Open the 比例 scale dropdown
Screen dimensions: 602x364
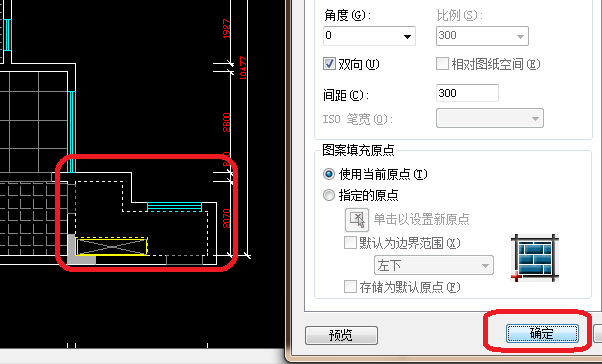pyautogui.click(x=482, y=36)
